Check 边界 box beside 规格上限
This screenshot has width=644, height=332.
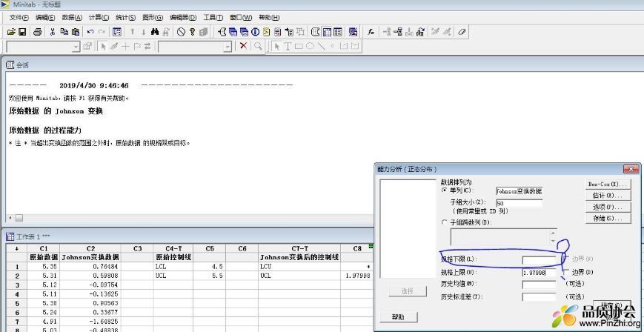(566, 272)
